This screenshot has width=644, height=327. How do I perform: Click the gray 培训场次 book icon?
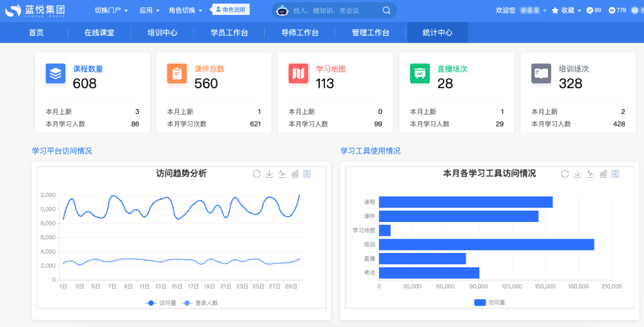tap(541, 73)
